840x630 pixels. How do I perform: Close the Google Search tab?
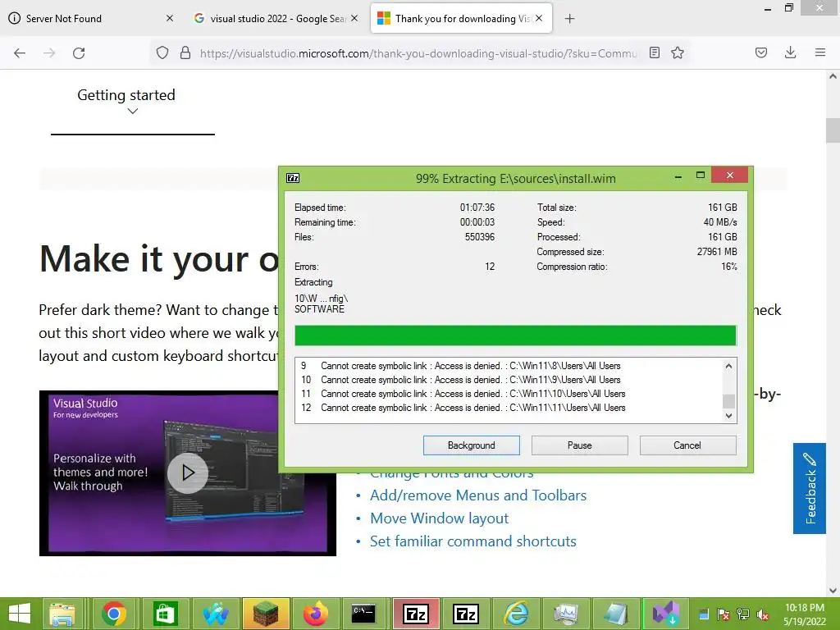click(x=354, y=18)
